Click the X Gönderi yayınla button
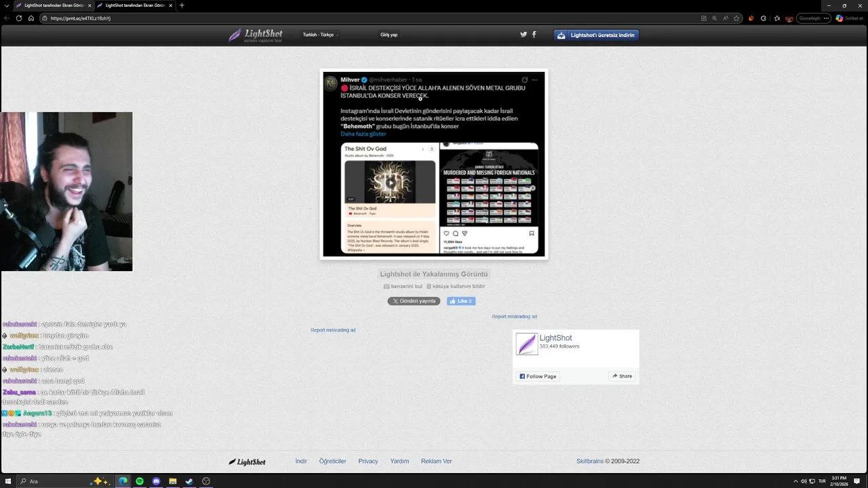868x488 pixels. 414,301
